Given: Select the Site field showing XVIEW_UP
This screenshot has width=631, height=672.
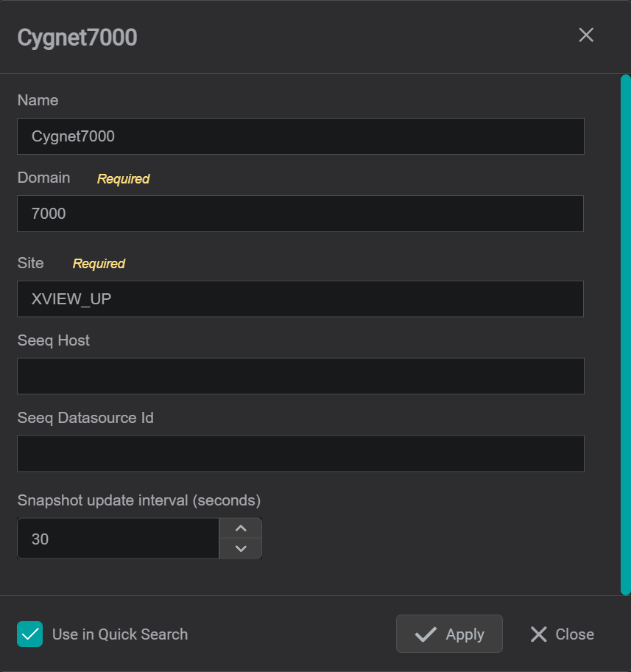Looking at the screenshot, I should tap(300, 298).
